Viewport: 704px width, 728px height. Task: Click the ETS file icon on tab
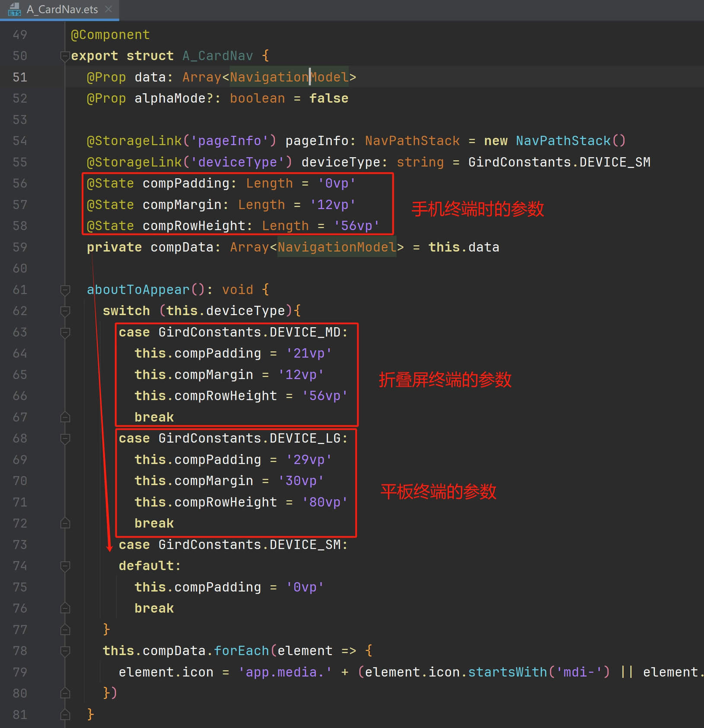click(14, 9)
